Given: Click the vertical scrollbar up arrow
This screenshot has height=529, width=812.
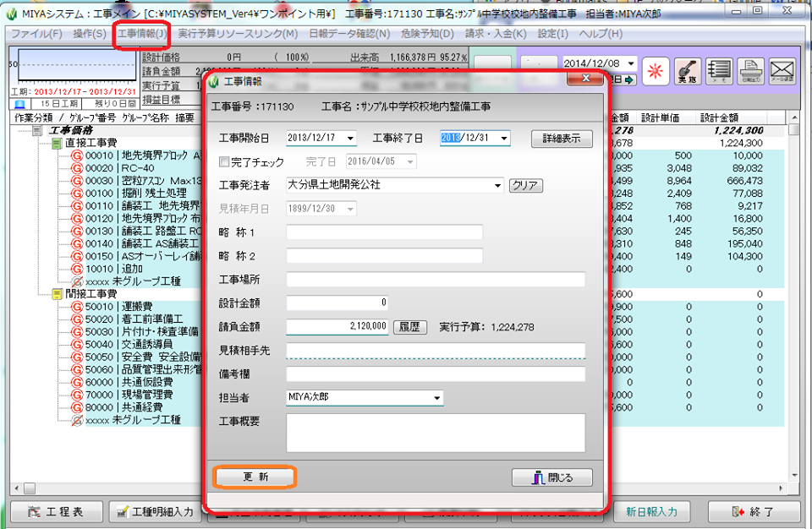Looking at the screenshot, I should point(794,117).
